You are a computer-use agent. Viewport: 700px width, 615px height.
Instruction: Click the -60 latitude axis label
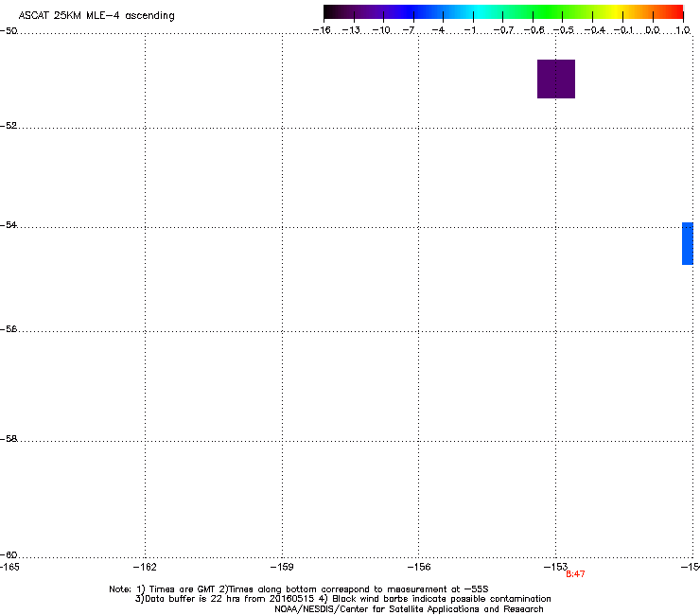[x=9, y=554]
